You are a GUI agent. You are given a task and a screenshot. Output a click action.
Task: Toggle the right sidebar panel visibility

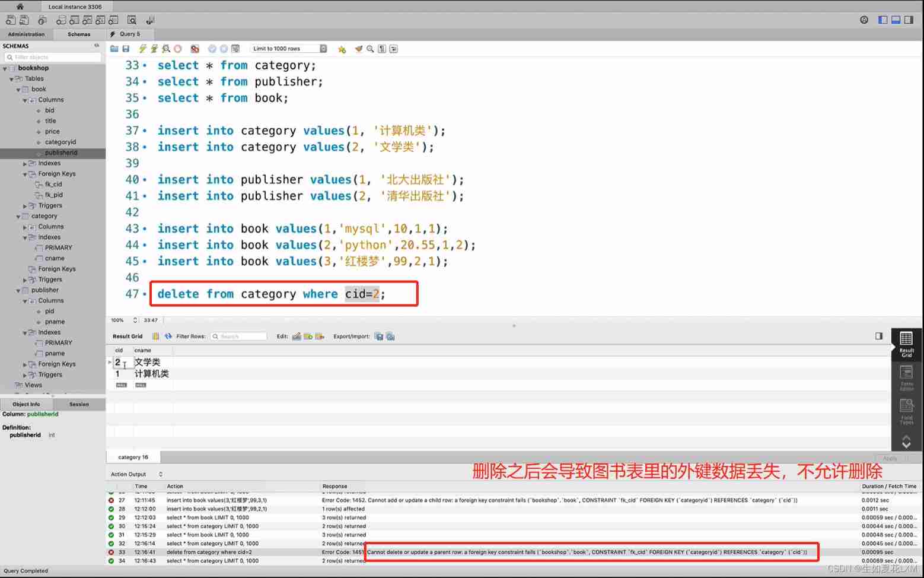[909, 20]
